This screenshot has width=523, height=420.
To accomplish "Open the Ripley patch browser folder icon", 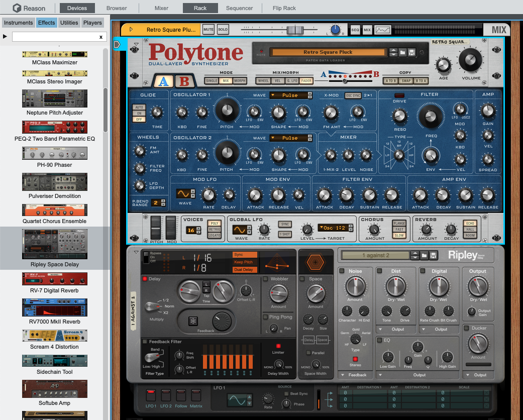I will pyautogui.click(x=424, y=256).
